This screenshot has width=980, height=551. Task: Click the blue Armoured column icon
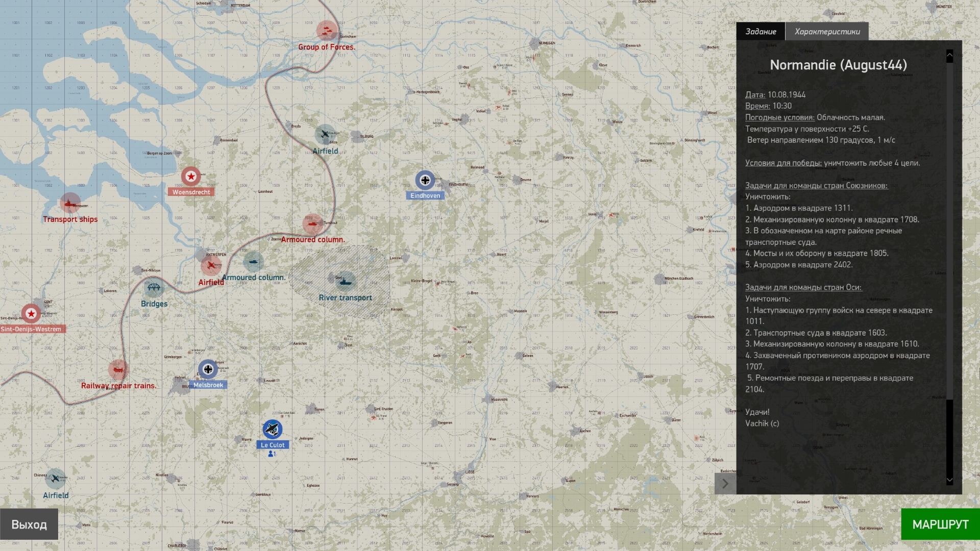[253, 262]
